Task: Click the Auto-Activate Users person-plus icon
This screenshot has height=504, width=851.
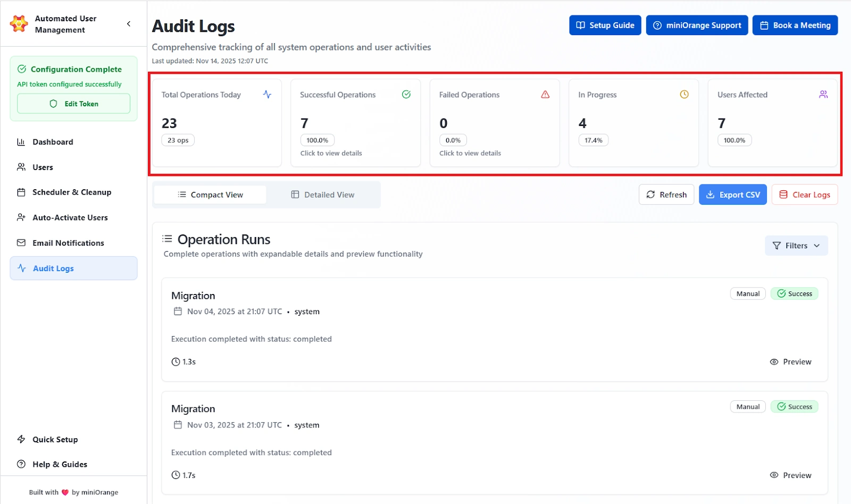Action: pyautogui.click(x=21, y=217)
